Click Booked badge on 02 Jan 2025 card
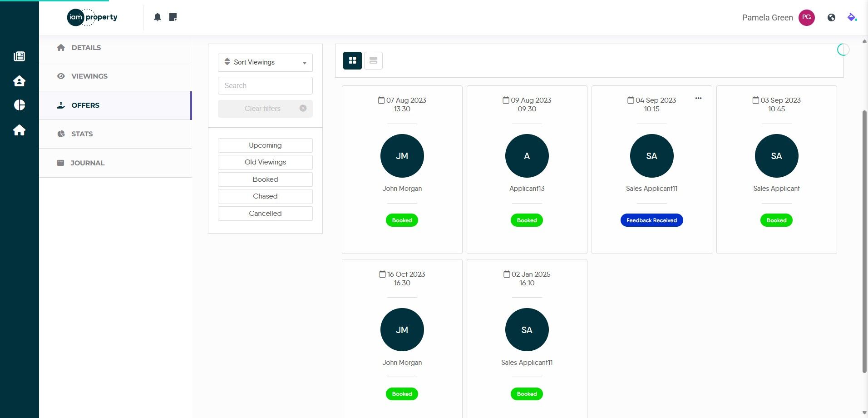The image size is (868, 418). pos(527,394)
